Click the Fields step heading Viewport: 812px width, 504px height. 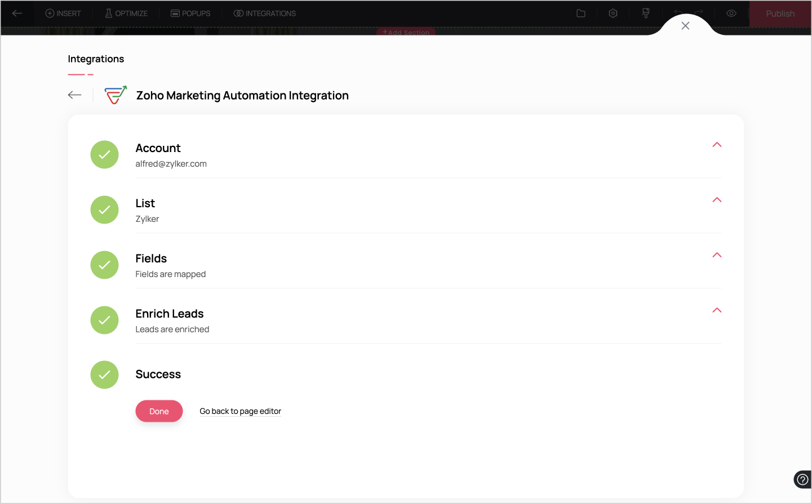point(152,258)
